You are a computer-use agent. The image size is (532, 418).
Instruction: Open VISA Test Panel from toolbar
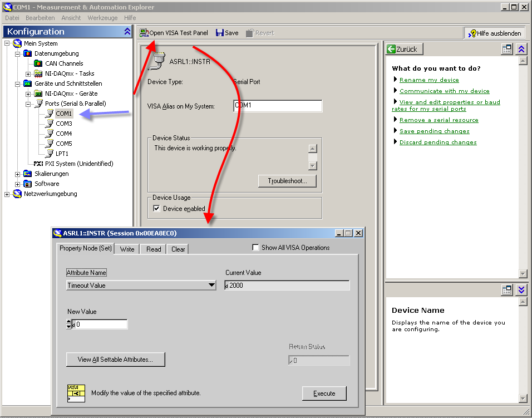point(174,33)
